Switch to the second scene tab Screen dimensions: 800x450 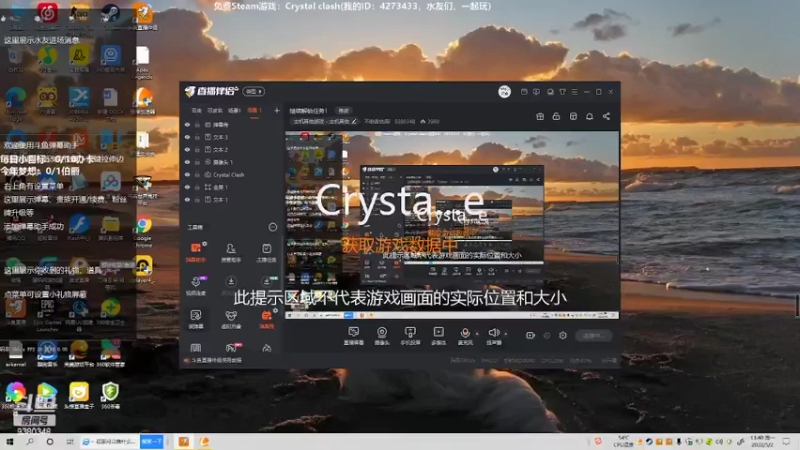215,111
